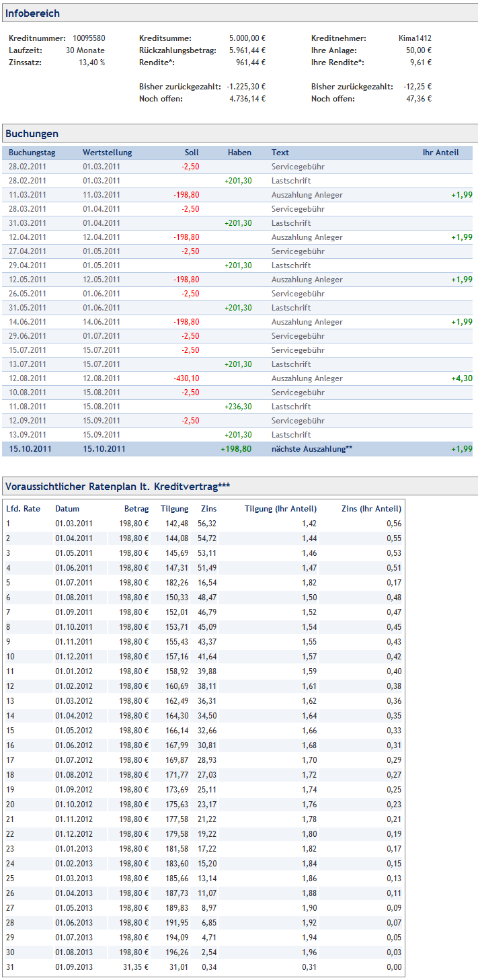
Task: Click the Zins value 16,54
Action: pos(206,583)
